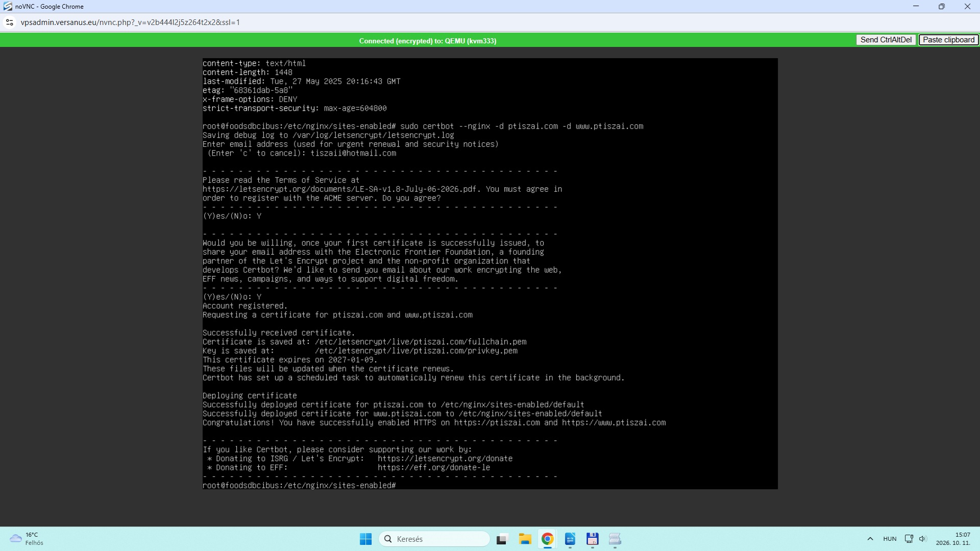Click the privkey.pem key path

416,351
